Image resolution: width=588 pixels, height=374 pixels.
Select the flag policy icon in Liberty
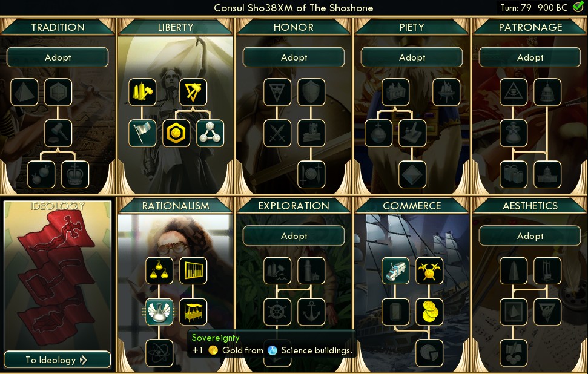pyautogui.click(x=142, y=133)
